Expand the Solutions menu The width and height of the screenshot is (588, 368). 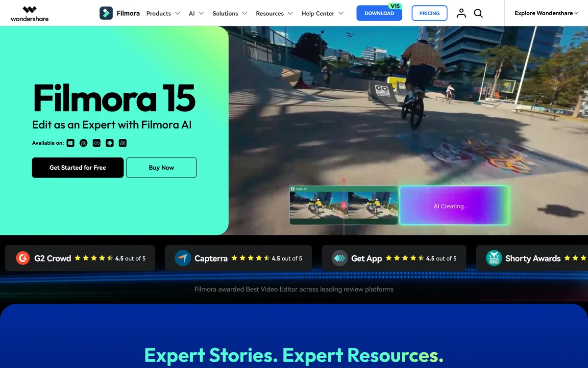(230, 13)
